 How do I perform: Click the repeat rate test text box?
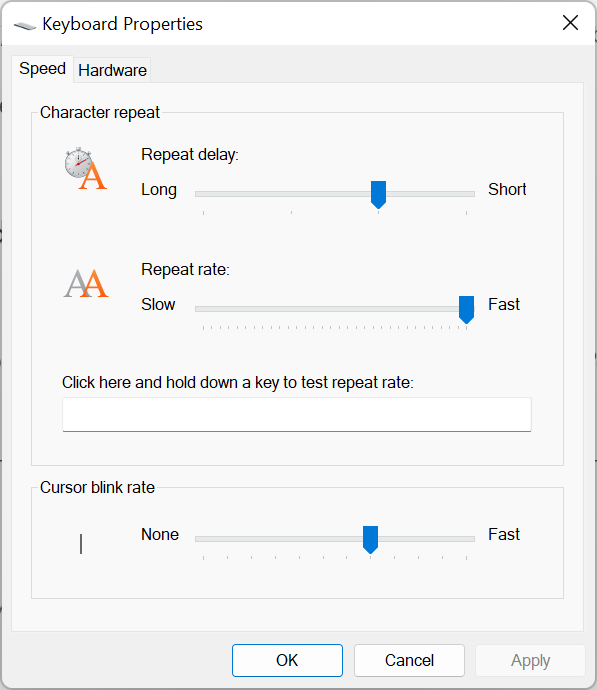tap(297, 415)
